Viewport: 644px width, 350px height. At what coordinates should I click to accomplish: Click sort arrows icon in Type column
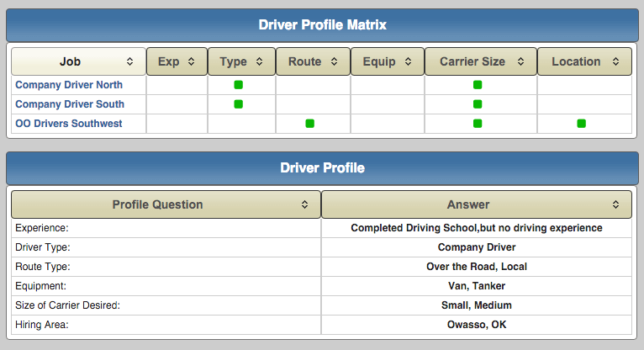(259, 61)
